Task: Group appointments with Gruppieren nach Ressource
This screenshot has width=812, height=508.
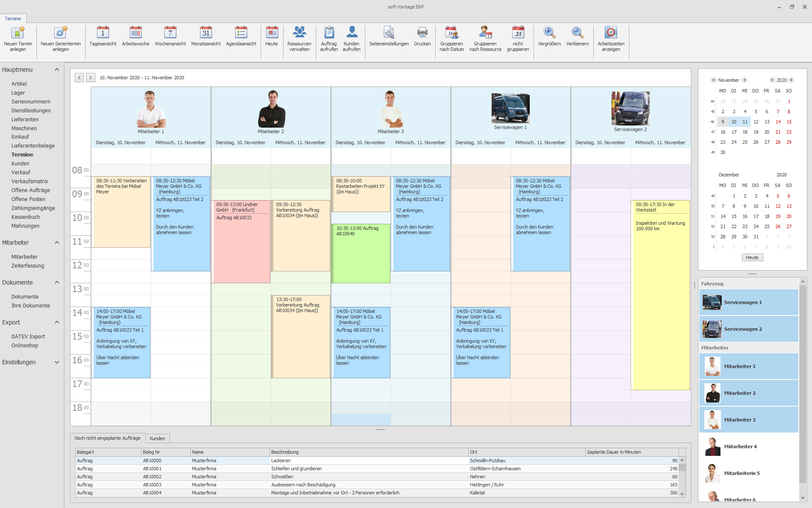Action: 485,39
